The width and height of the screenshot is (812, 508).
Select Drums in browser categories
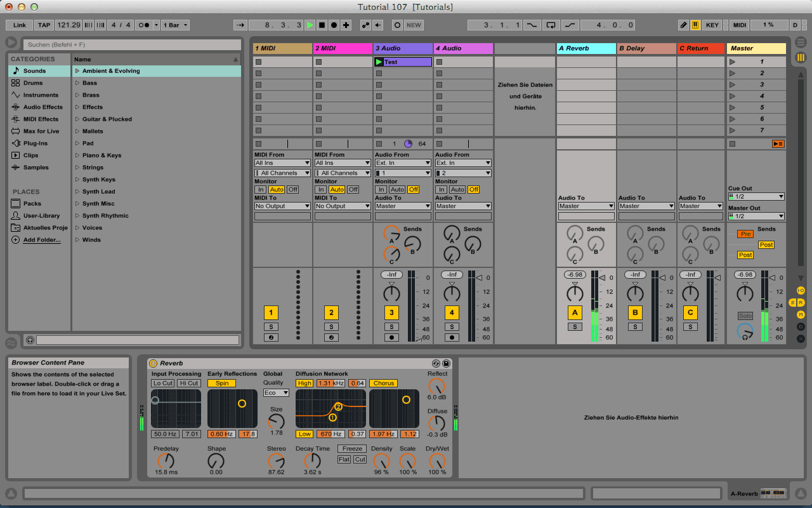pyautogui.click(x=33, y=83)
